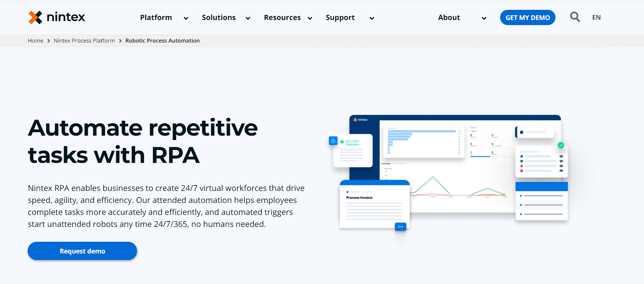
Task: Click the green checkmark badge icon
Action: coord(561,145)
